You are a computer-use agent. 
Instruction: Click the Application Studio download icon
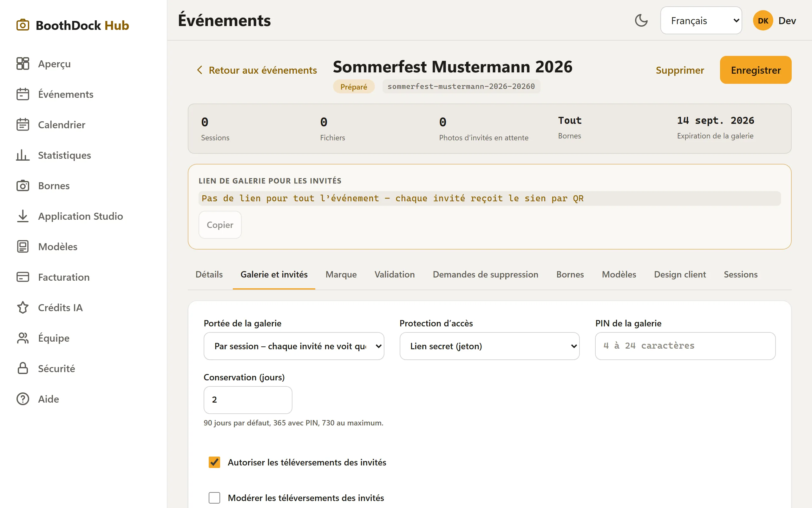[x=23, y=216]
